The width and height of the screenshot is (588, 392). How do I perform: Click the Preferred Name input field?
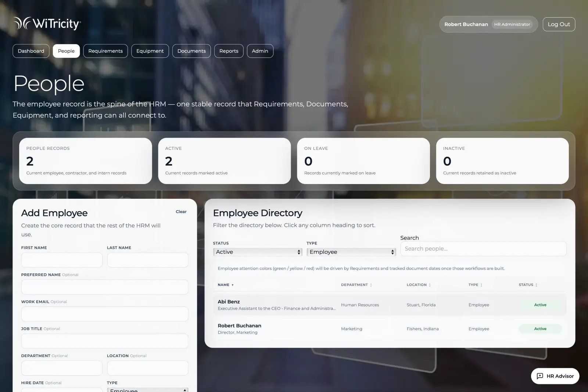coord(105,287)
